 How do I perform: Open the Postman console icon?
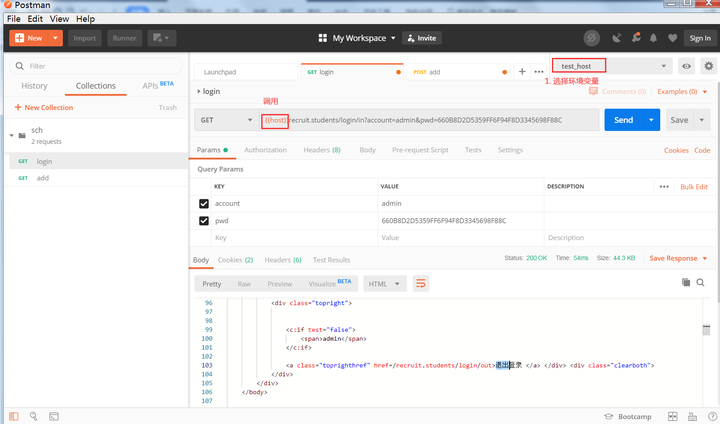click(54, 416)
